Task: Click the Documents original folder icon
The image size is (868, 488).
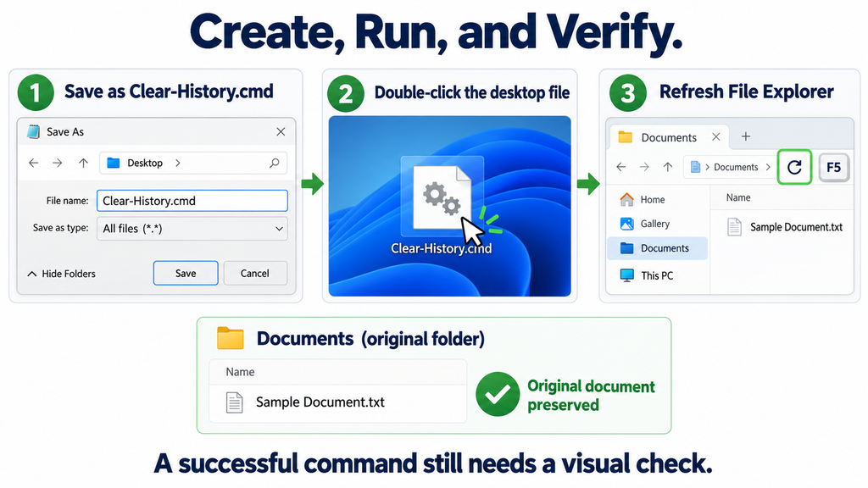Action: (231, 338)
